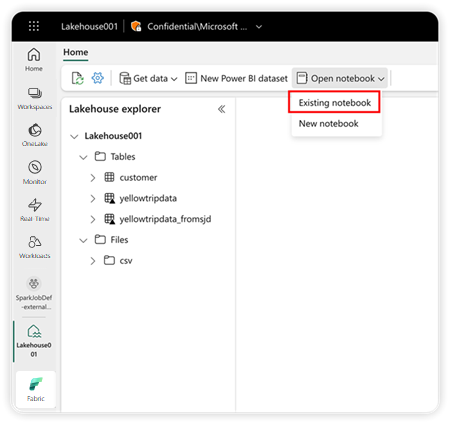Select the yellowtripdata table name
The height and width of the screenshot is (425, 450).
pyautogui.click(x=148, y=198)
